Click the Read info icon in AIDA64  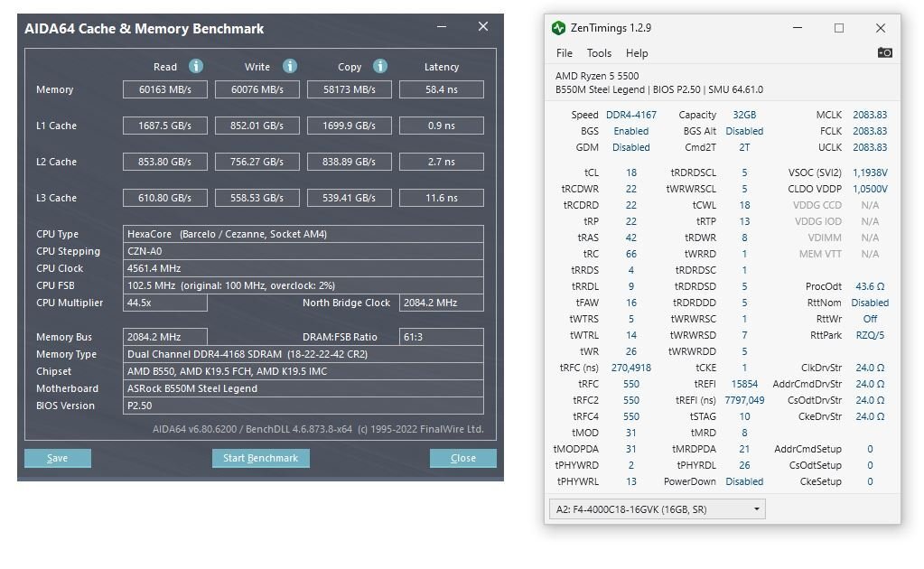click(196, 66)
